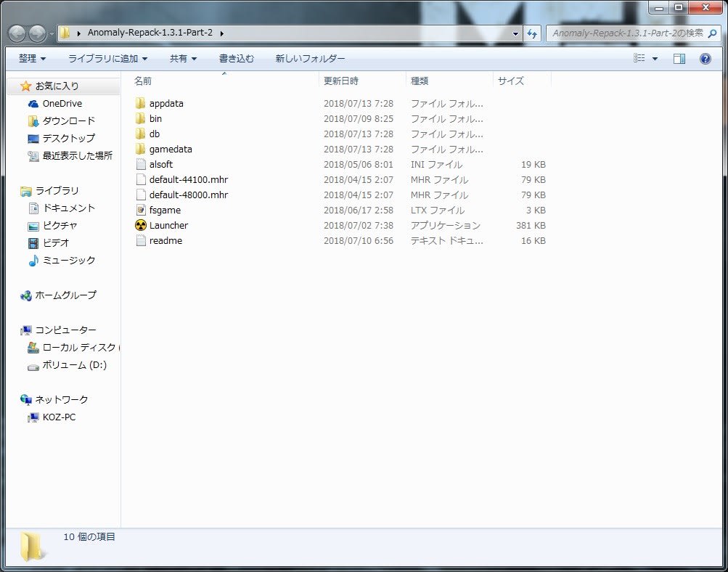
Task: Click the fsgame LTX file icon
Action: click(x=141, y=210)
